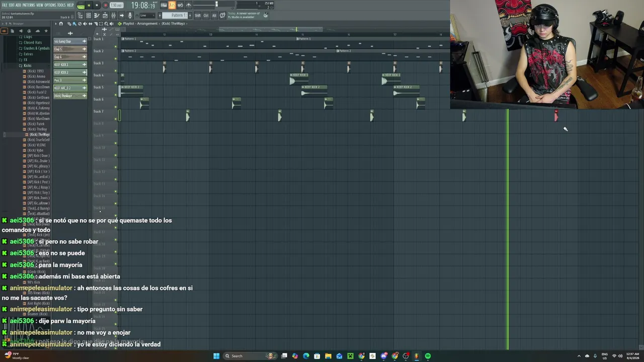Open File Explorer from the taskbar
Image resolution: width=644 pixels, height=362 pixels.
tap(328, 356)
